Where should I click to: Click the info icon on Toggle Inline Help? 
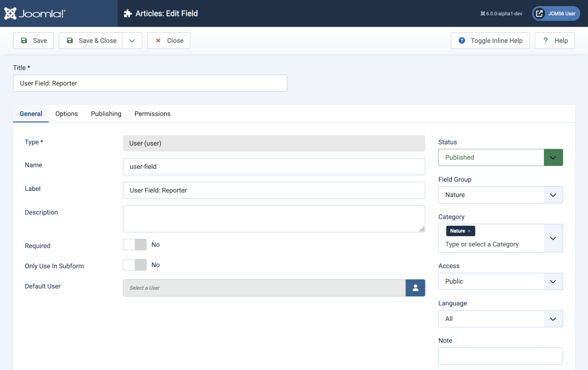pyautogui.click(x=461, y=40)
